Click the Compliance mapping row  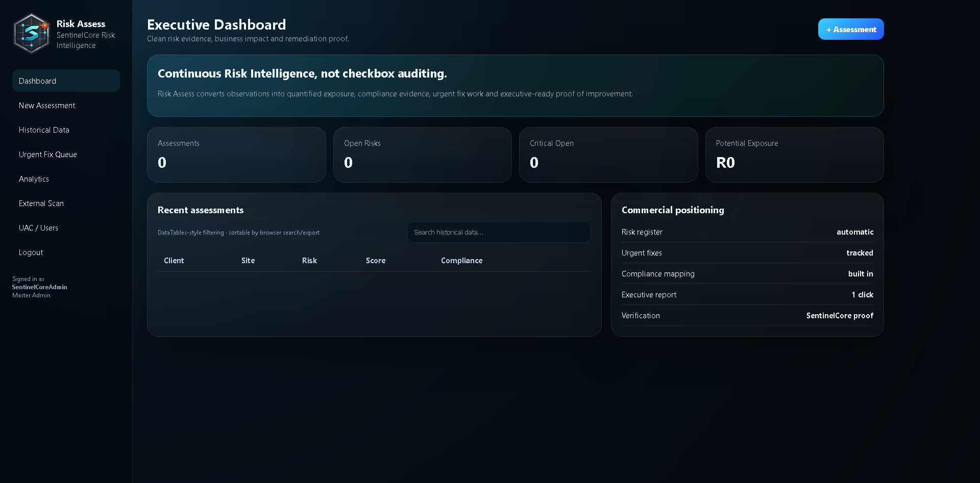(x=747, y=274)
